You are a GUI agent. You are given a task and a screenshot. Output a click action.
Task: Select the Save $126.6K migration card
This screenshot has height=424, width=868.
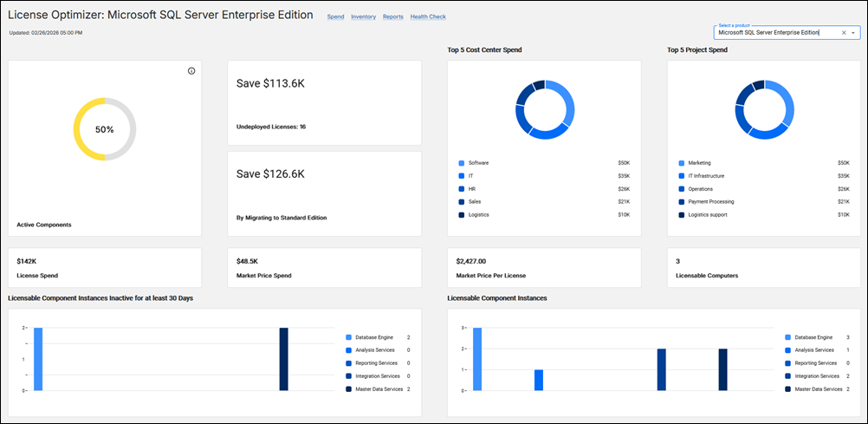pyautogui.click(x=324, y=192)
